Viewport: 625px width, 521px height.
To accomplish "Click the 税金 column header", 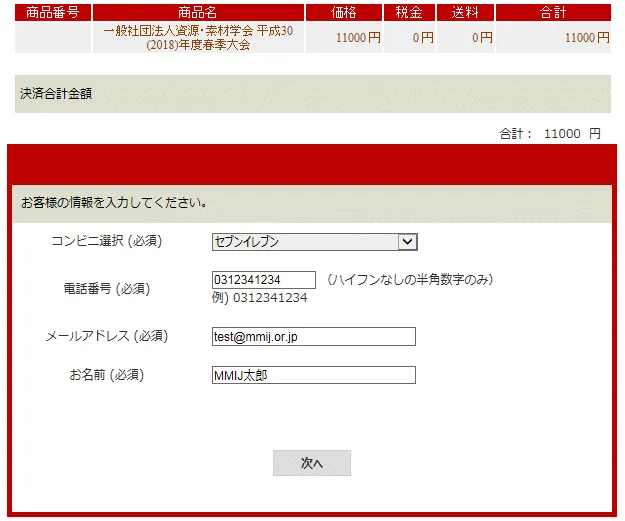I will [x=410, y=12].
